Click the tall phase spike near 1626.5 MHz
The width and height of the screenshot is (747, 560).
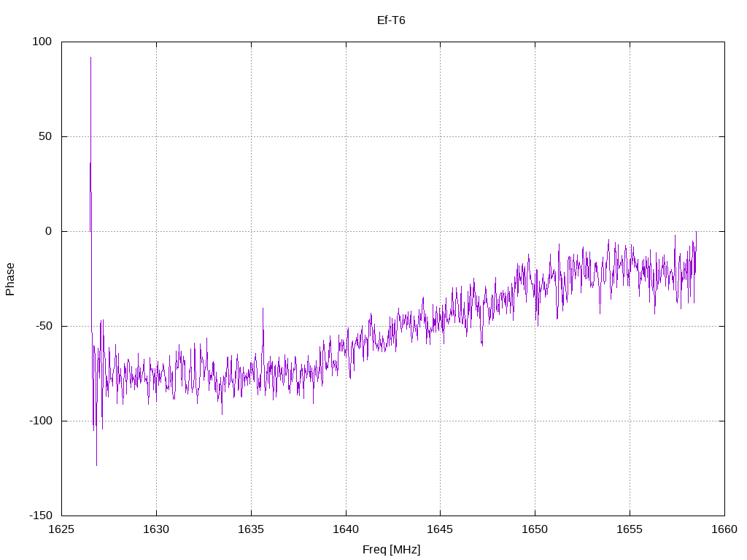coord(90,143)
